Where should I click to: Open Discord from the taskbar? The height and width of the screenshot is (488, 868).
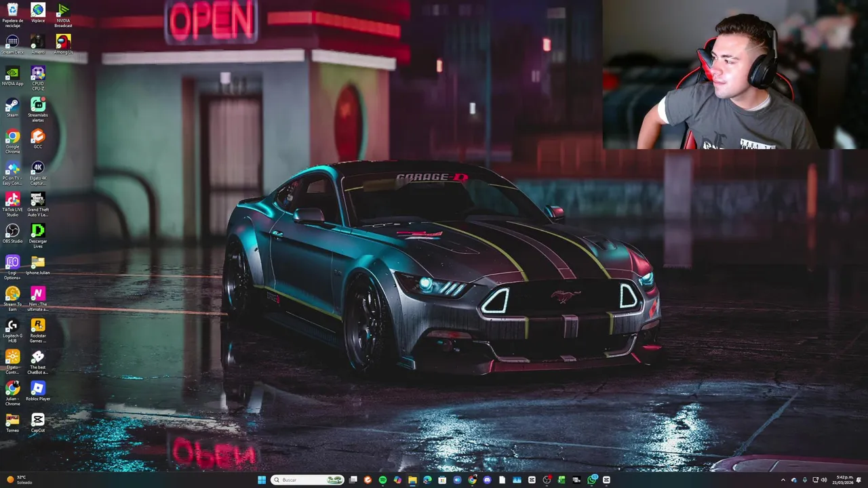(487, 480)
